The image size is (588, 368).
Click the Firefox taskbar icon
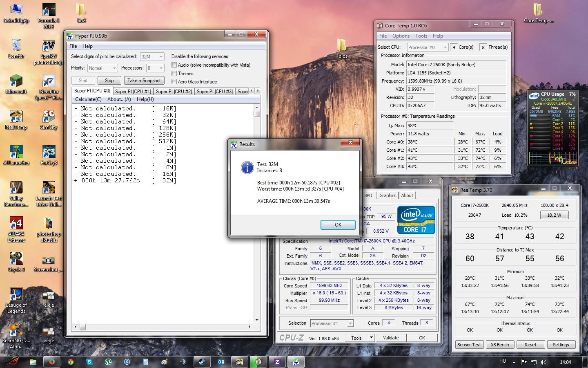point(51,361)
